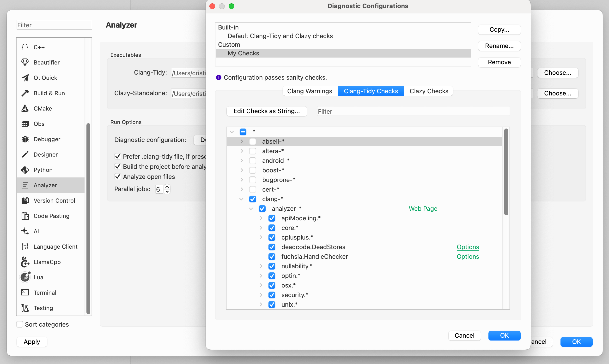Collapse the clang-* tree node

coord(241,199)
